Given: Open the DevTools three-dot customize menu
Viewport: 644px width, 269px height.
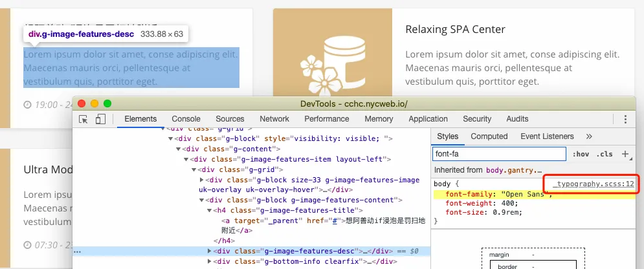Looking at the screenshot, I should point(625,120).
